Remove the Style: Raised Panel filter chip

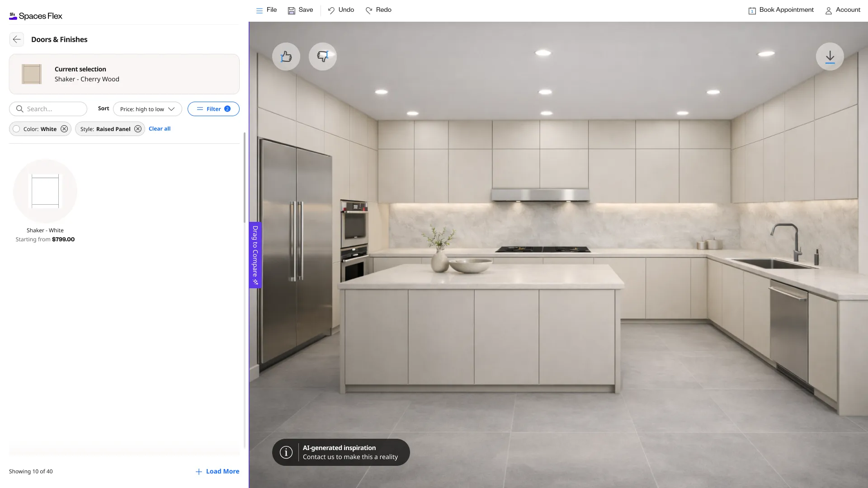(138, 129)
